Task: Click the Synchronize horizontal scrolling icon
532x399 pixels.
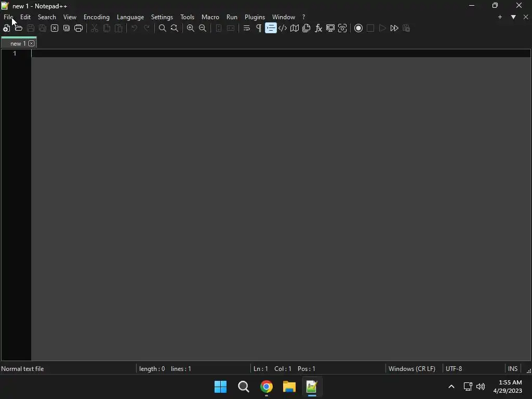Action: pos(231,28)
